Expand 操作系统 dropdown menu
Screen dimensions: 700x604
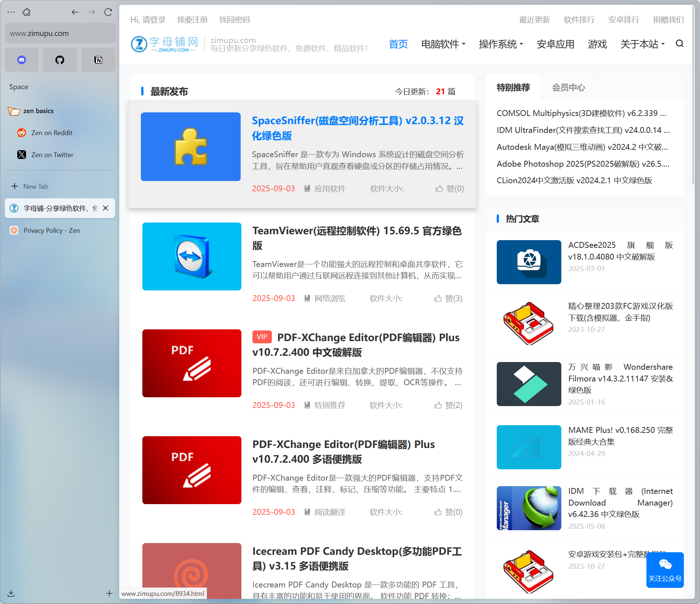(x=501, y=44)
